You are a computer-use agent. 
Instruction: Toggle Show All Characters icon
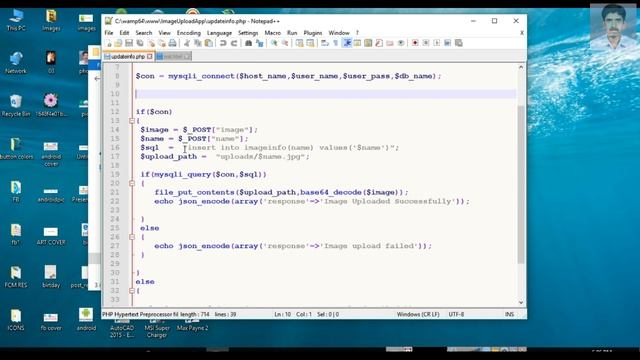point(336,43)
